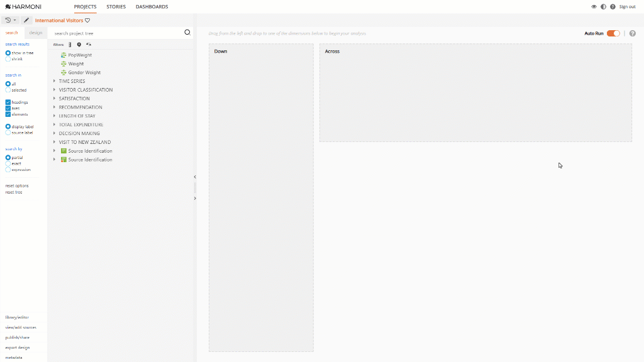Open 'publish/share' link

tap(17, 337)
